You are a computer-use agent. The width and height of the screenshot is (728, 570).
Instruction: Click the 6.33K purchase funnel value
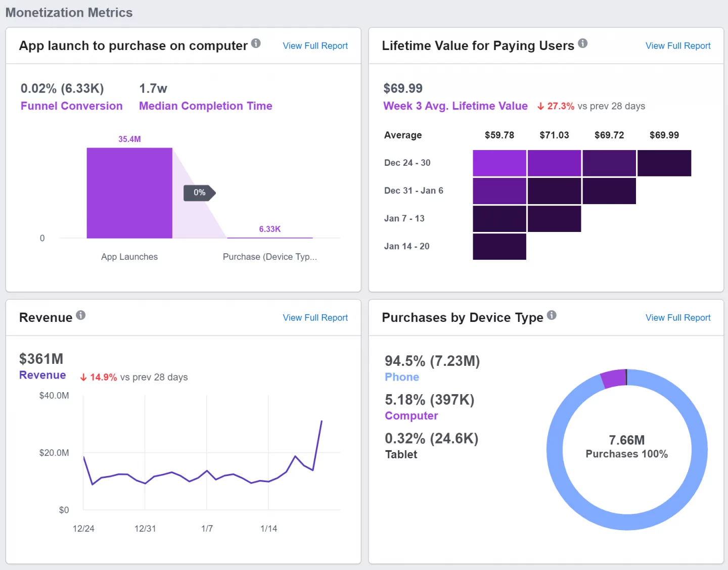click(x=270, y=229)
